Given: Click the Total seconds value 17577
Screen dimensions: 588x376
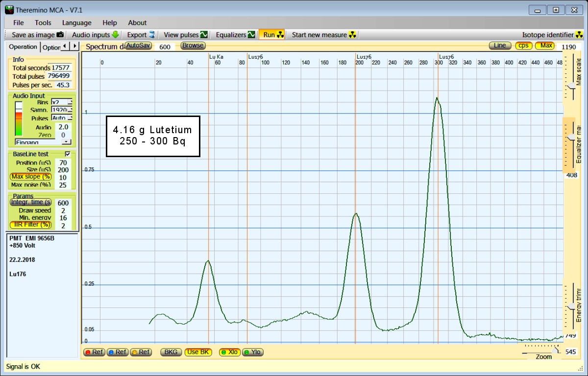Looking at the screenshot, I should 61,68.
